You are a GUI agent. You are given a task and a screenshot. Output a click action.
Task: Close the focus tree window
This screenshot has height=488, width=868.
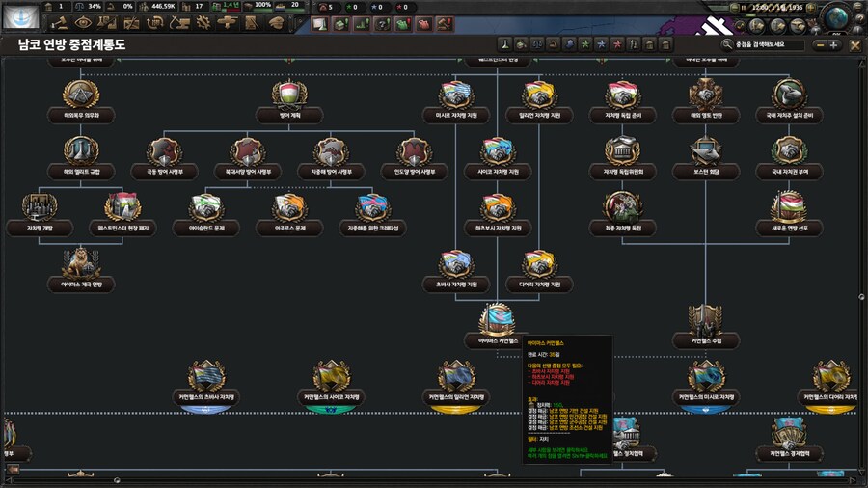854,44
